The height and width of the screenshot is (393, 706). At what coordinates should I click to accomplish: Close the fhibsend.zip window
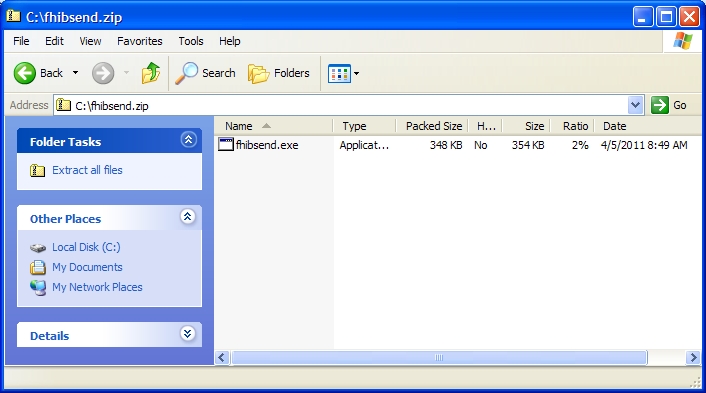689,17
